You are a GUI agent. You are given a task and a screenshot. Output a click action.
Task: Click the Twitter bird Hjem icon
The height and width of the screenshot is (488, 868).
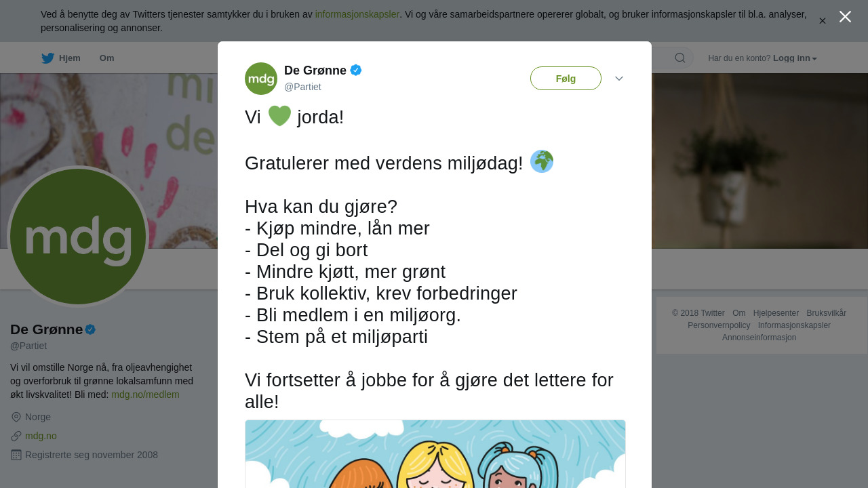click(x=47, y=58)
